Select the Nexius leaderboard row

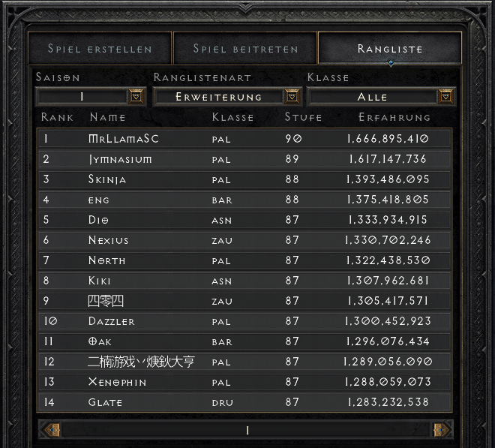tap(244, 240)
